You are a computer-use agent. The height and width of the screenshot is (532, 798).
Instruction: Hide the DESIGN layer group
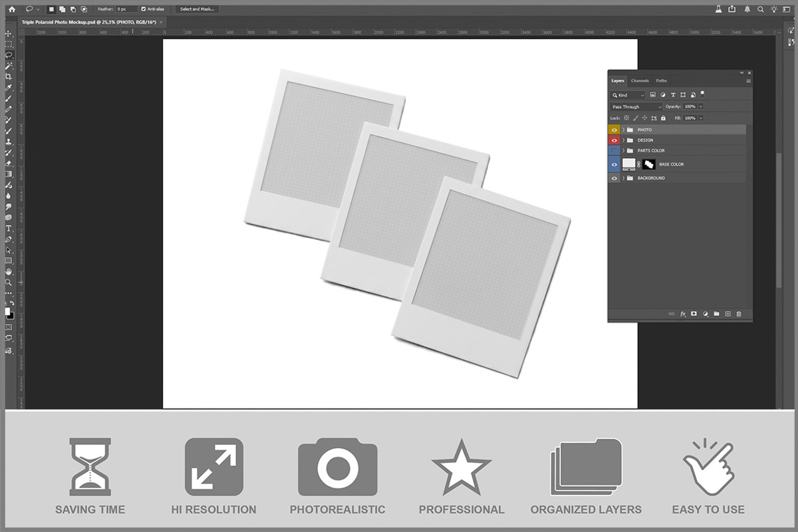(614, 140)
